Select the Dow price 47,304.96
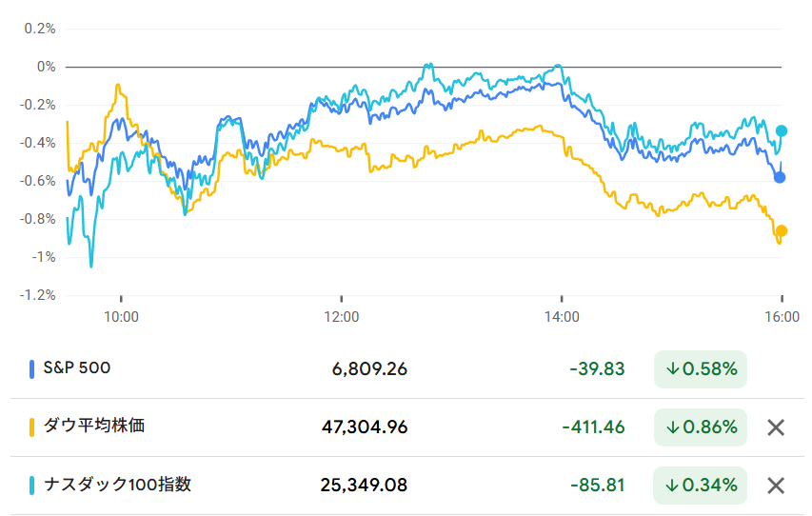The height and width of the screenshot is (516, 812). 365,427
